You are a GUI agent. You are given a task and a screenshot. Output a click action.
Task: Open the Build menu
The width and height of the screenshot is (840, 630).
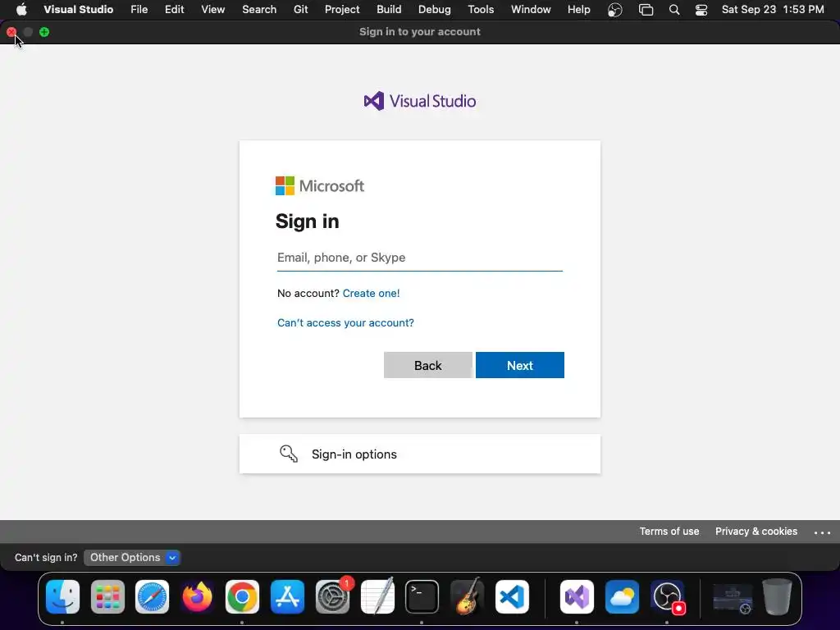(389, 9)
